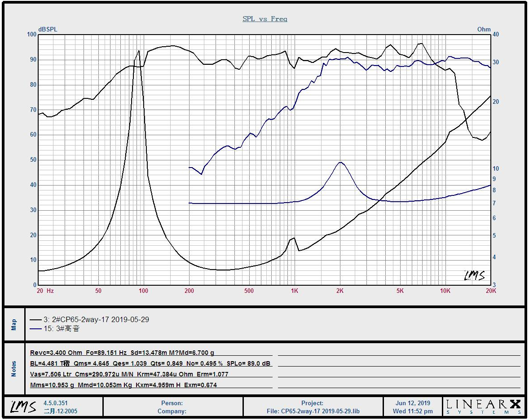Screen dimensions: 529x420
Task: Click the notes line starting with BL=4.481
Action: [x=150, y=363]
